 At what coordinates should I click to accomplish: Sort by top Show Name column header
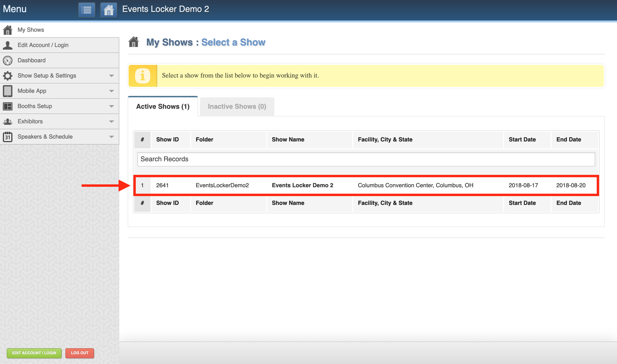[x=310, y=140]
